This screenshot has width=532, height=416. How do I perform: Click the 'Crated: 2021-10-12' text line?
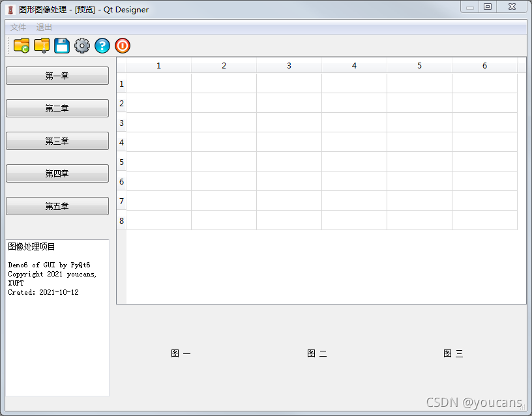tap(43, 292)
